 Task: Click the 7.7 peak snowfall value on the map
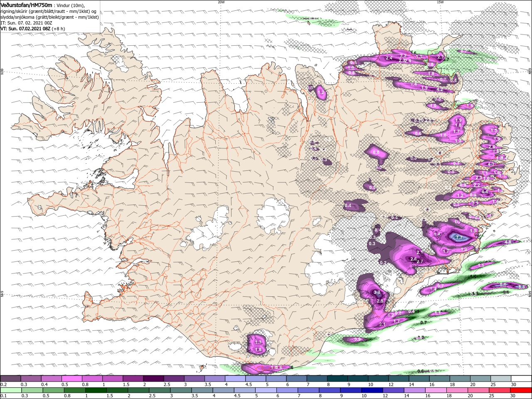(x=459, y=237)
